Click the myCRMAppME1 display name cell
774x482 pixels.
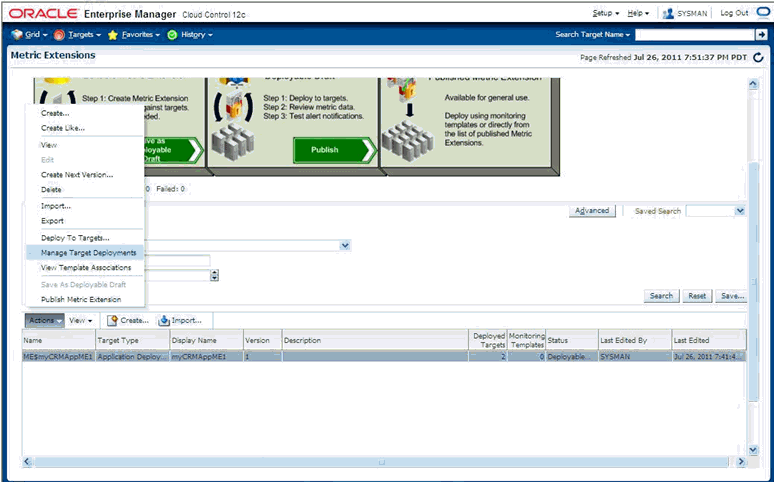[x=206, y=357]
